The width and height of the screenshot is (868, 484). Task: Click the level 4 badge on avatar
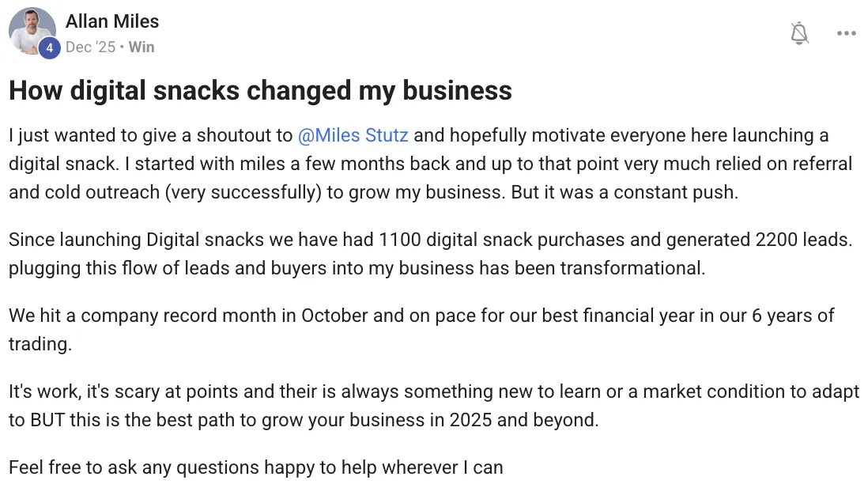(50, 48)
